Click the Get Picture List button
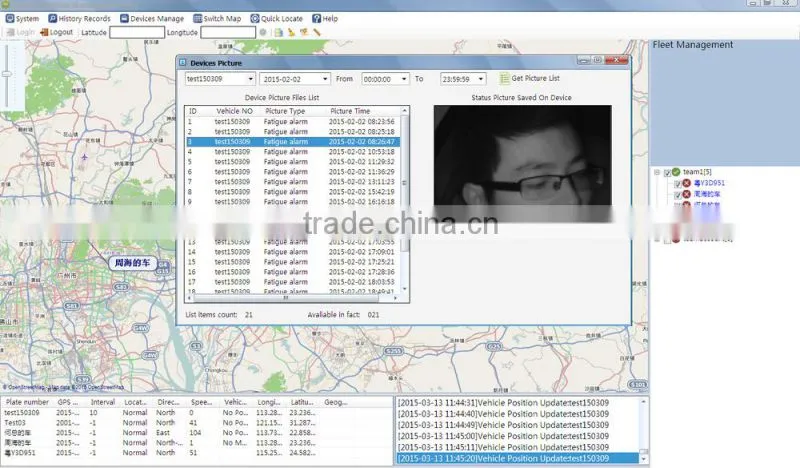This screenshot has width=800, height=468. coord(530,78)
